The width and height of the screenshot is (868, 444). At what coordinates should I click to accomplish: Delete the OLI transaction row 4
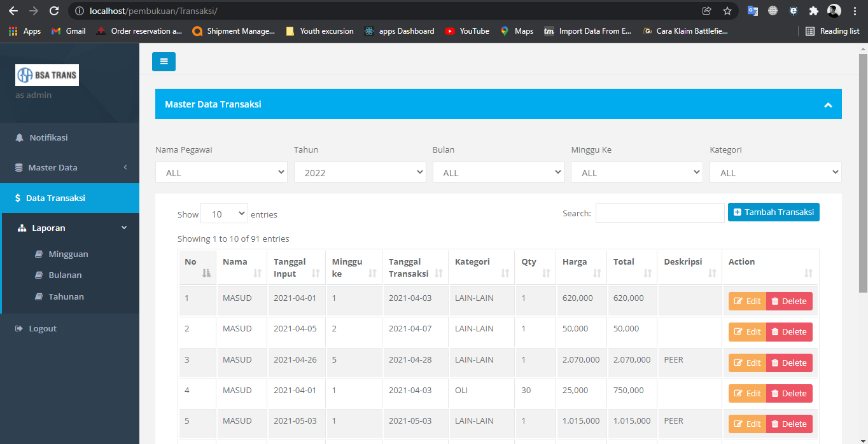tap(789, 393)
